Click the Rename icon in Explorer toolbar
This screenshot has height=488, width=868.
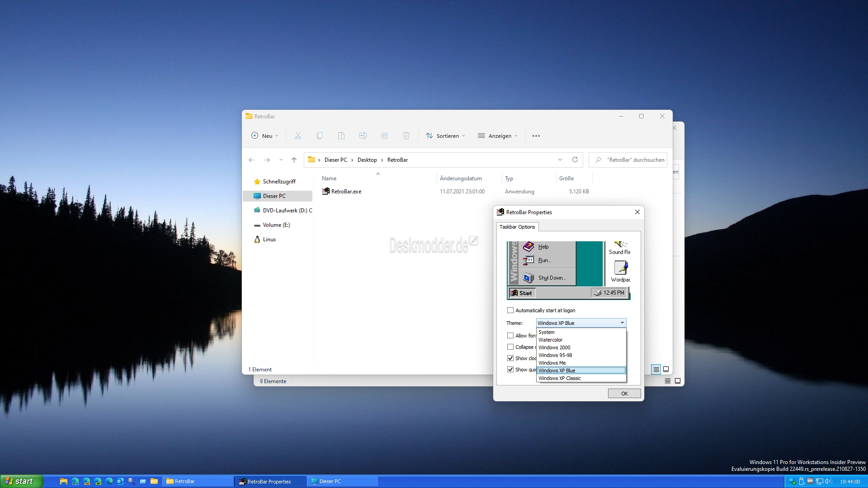point(363,136)
